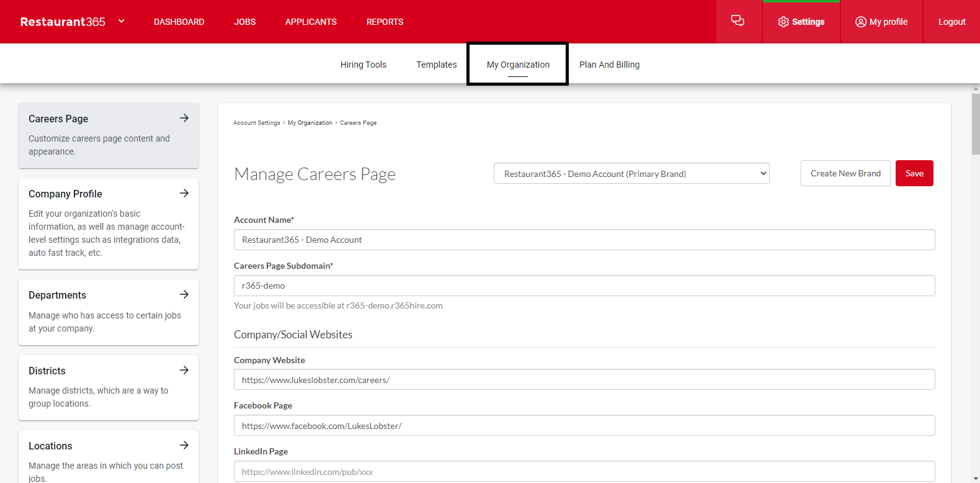Click the r365-demo.r365hire.com helper text
The width and height of the screenshot is (980, 483).
[x=338, y=305]
